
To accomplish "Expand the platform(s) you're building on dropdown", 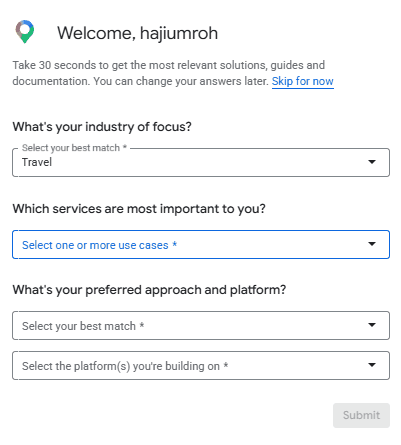I will click(201, 365).
